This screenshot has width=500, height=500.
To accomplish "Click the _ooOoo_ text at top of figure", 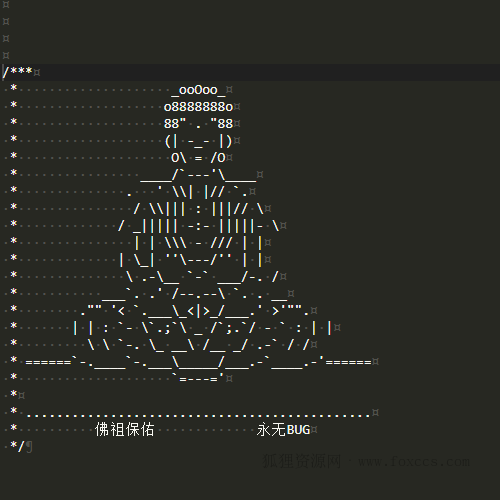I will tap(198, 90).
